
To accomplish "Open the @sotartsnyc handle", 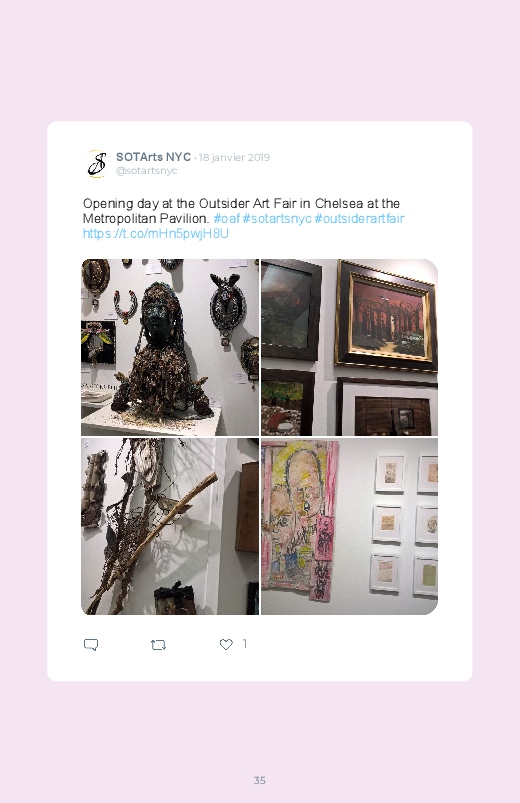I will click(147, 171).
